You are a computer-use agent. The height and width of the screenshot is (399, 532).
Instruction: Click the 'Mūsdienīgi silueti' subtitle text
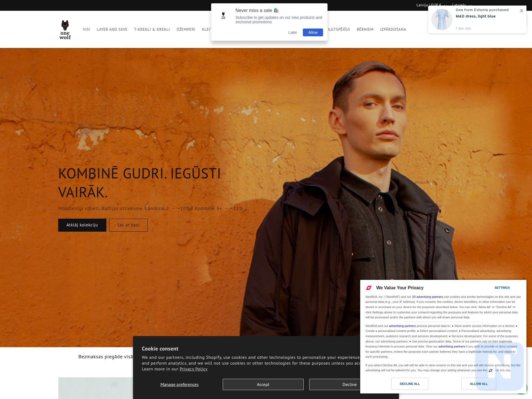(x=150, y=208)
